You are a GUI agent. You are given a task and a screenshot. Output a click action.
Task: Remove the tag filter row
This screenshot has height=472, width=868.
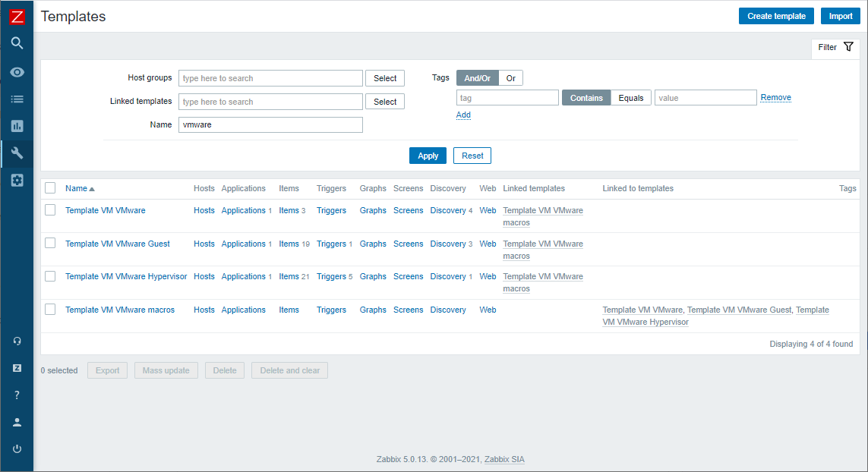(x=775, y=97)
